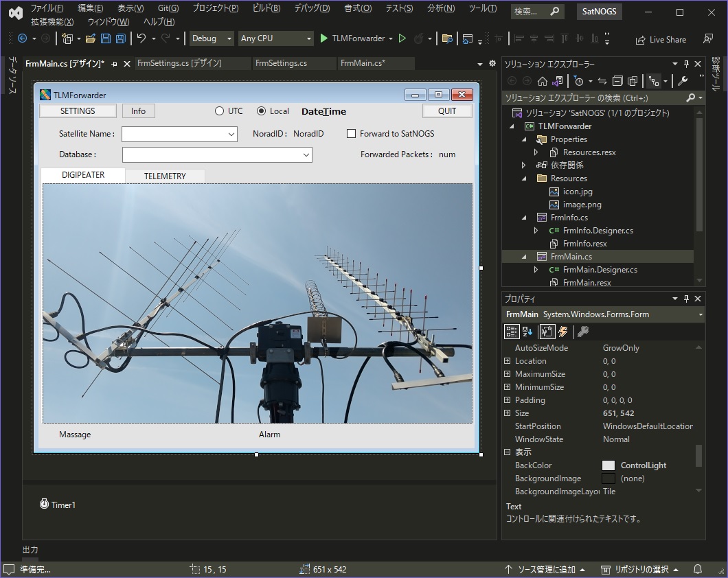Viewport: 728px width, 578px height.
Task: Switch to the TELEMETRY tab
Action: pyautogui.click(x=165, y=176)
